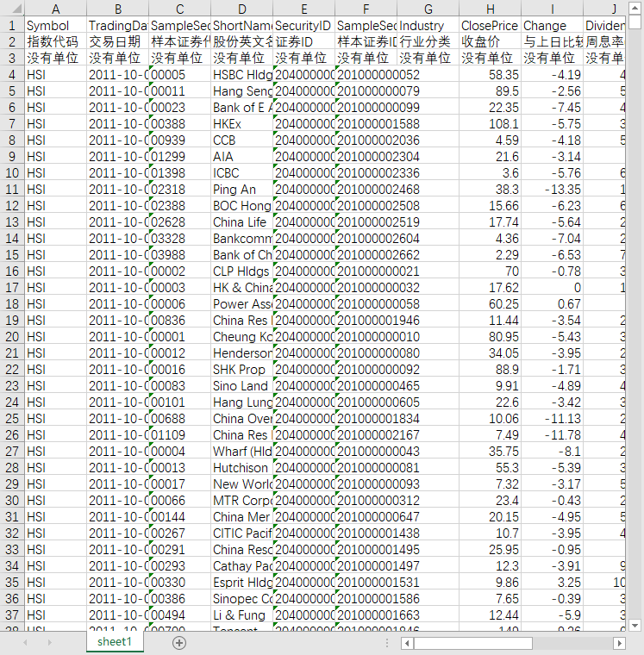Select the China Life cell

(242, 221)
